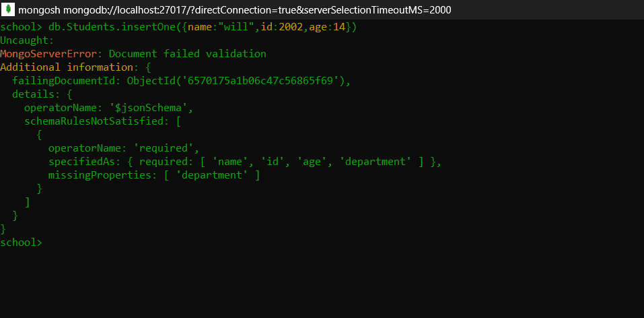This screenshot has width=644, height=318.
Task: Click the schemaRulesNotSatisfied key
Action: [x=94, y=121]
